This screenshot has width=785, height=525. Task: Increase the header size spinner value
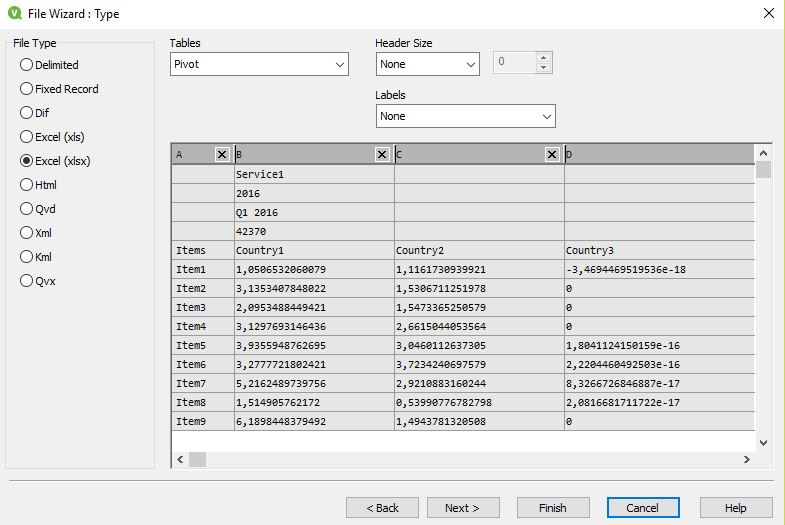543,57
